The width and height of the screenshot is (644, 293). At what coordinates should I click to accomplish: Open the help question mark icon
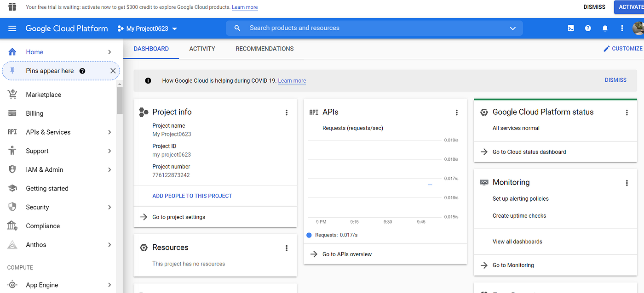point(588,28)
